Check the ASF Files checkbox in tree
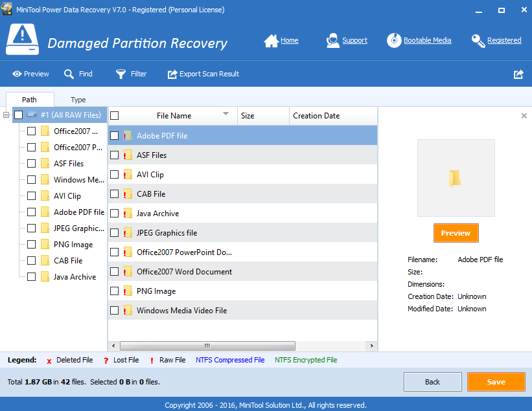The image size is (532, 411). [x=31, y=164]
